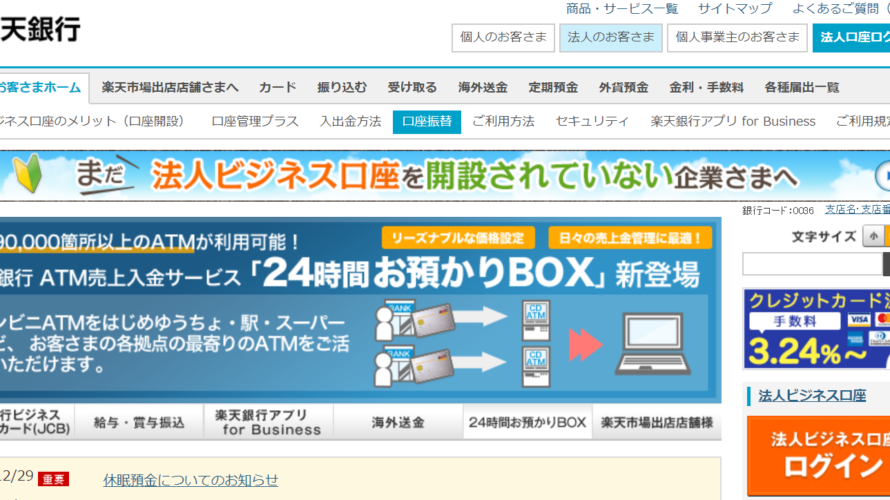Switch to ビジネスカード(JCB) banner tab
The width and height of the screenshot is (890, 500).
(37, 422)
